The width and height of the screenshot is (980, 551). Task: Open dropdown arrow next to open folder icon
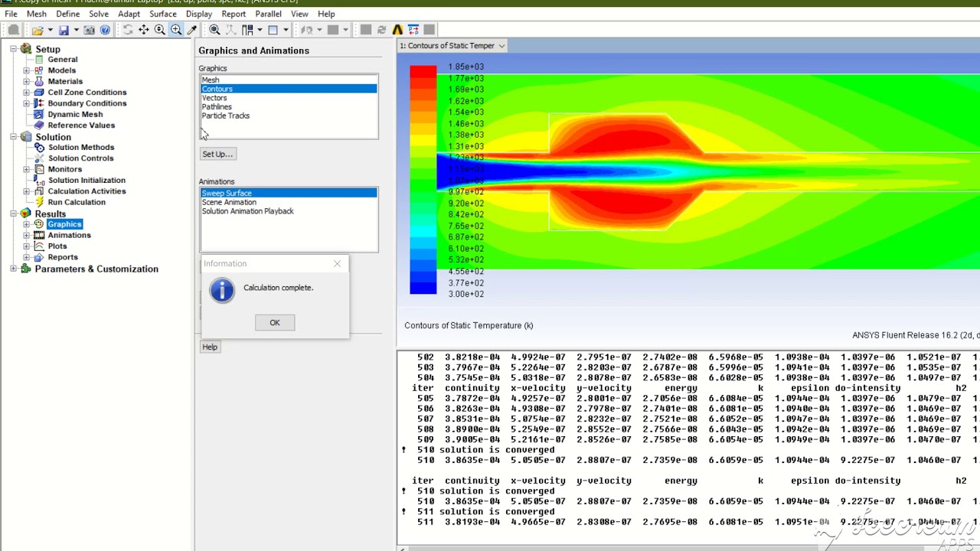coord(50,30)
